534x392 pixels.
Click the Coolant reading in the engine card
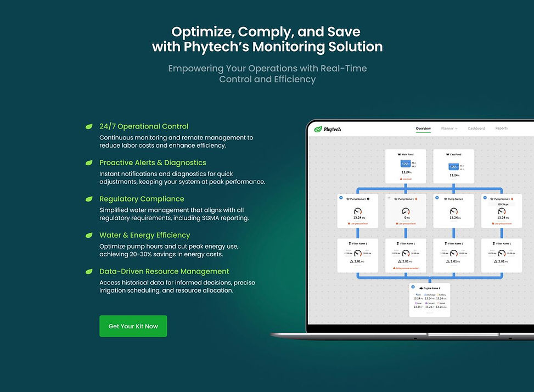tap(430, 305)
